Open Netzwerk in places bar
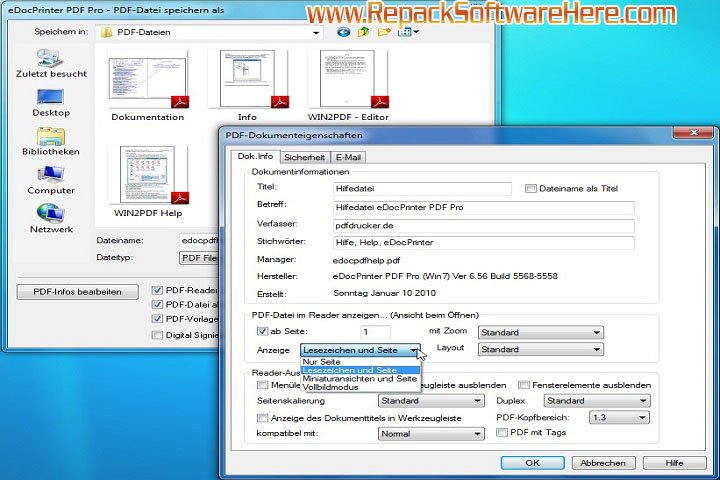 51,219
